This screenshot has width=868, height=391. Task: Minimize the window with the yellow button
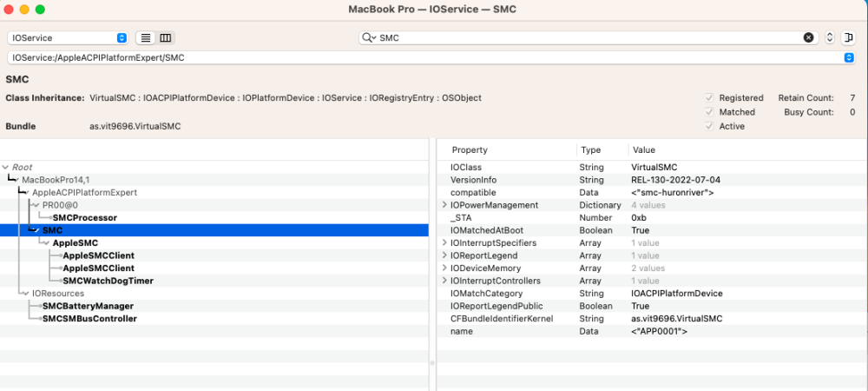click(24, 10)
